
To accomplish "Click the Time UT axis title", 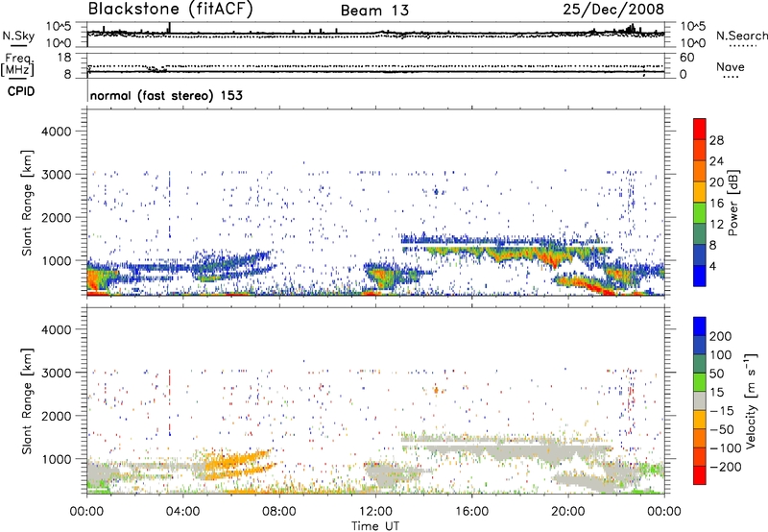I will click(375, 525).
